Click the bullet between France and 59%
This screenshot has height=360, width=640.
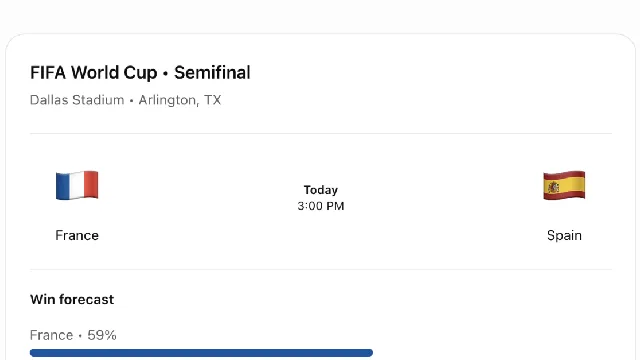pos(80,336)
